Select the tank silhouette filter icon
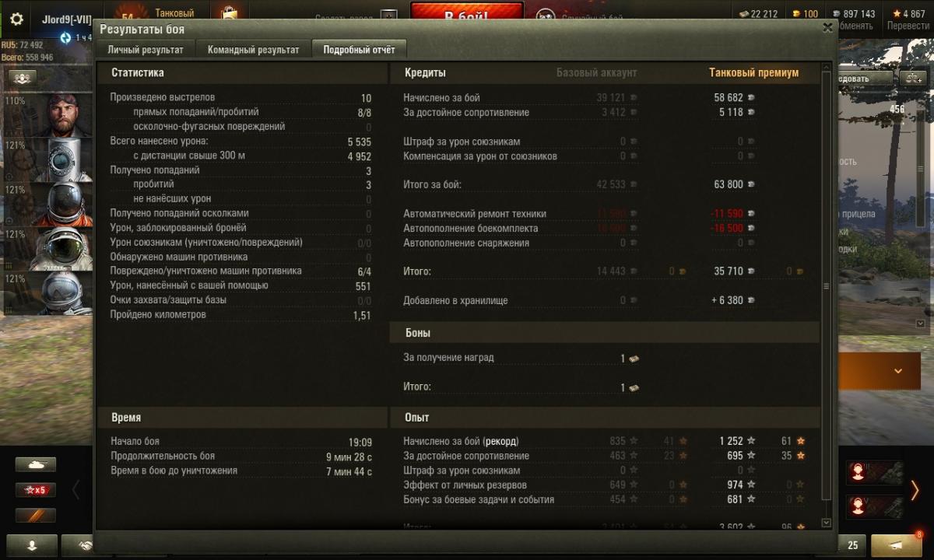This screenshot has width=934, height=560. (36, 464)
